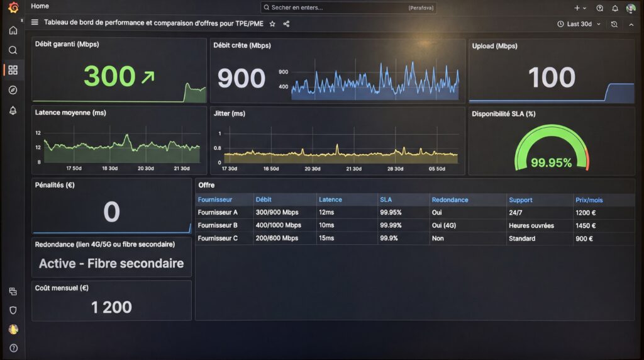Sort table by Débit column

(x=264, y=200)
